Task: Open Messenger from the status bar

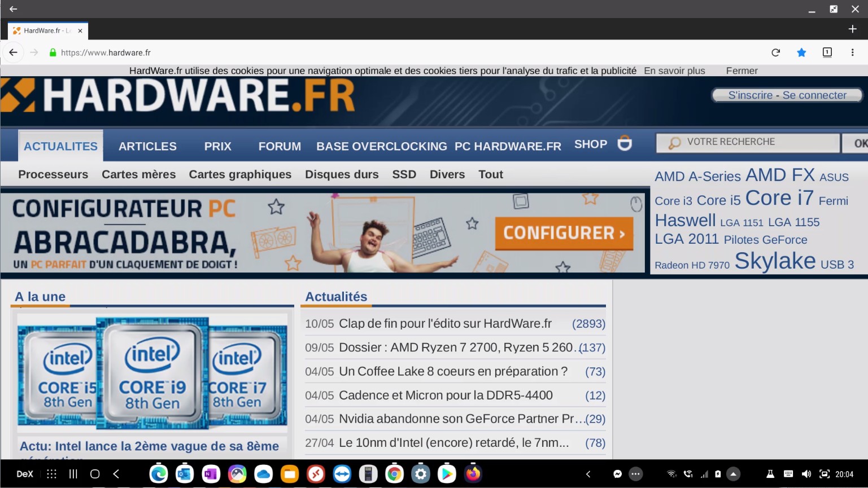Action: [x=617, y=474]
